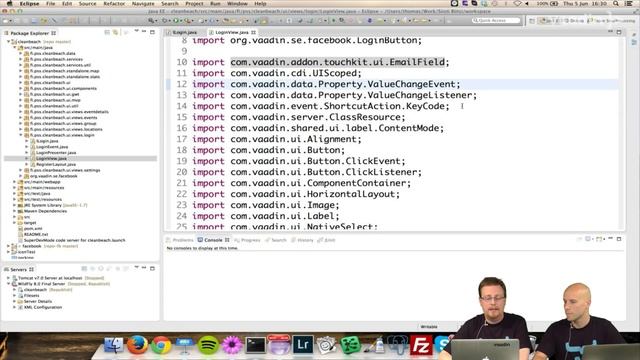Select the Server Details node
The width and height of the screenshot is (640, 360).
click(38, 301)
